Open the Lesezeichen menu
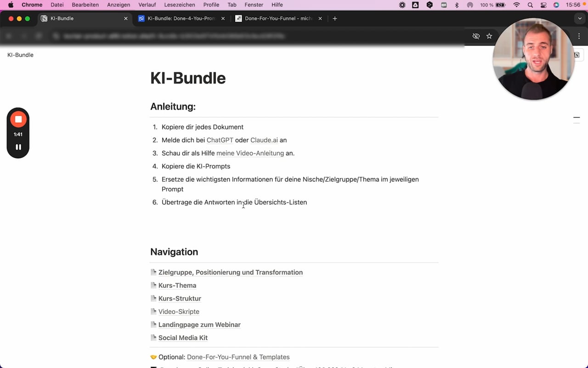The image size is (588, 368). point(180,5)
